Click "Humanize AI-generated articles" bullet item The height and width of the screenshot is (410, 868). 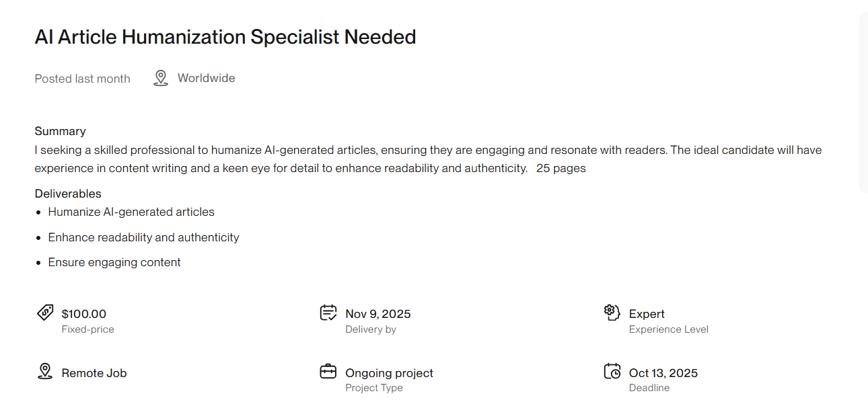[131, 212]
